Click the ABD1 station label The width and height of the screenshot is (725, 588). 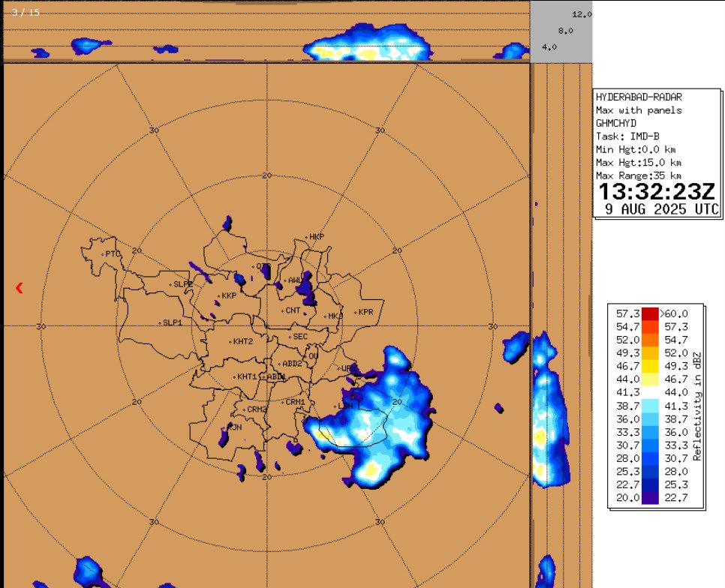276,376
